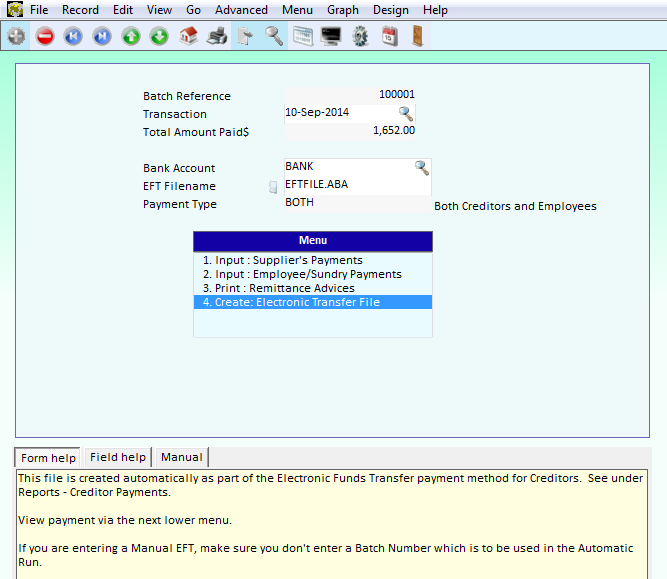Open the Edit menu

click(x=123, y=10)
